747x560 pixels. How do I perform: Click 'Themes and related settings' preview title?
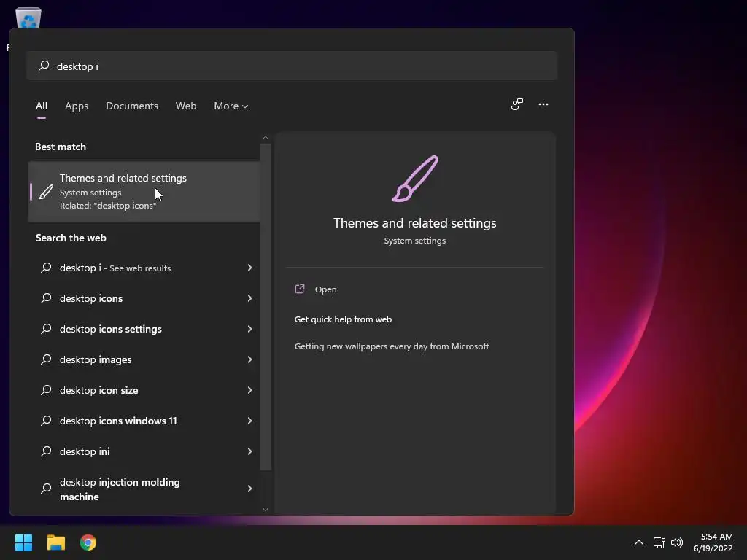(x=415, y=223)
